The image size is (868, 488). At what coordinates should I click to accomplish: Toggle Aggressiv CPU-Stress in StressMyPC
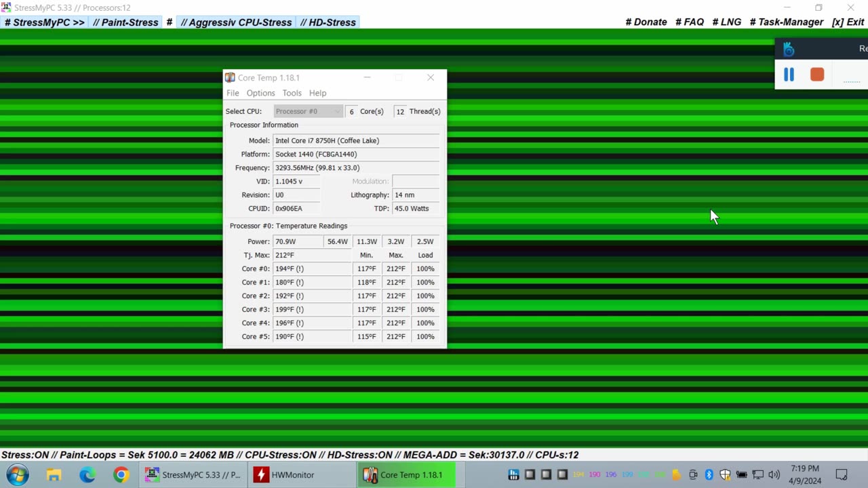[236, 22]
